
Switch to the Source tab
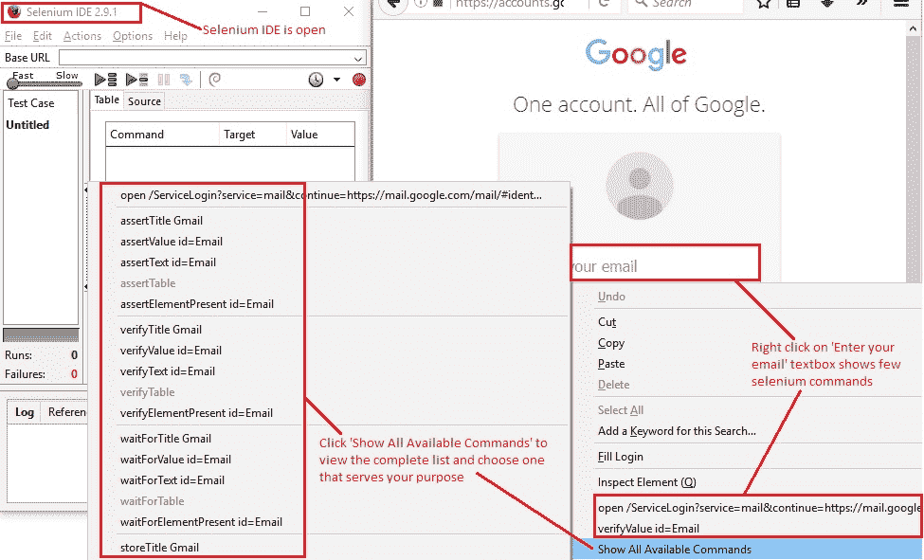pos(144,101)
